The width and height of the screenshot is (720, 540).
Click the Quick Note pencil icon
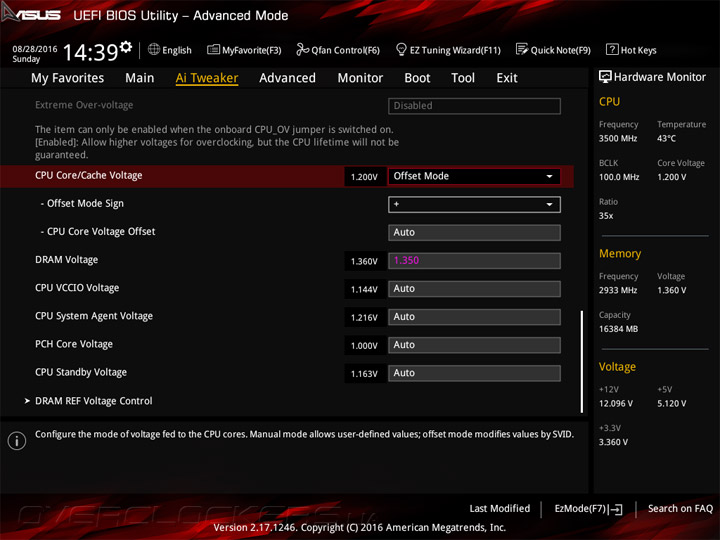pyautogui.click(x=522, y=49)
